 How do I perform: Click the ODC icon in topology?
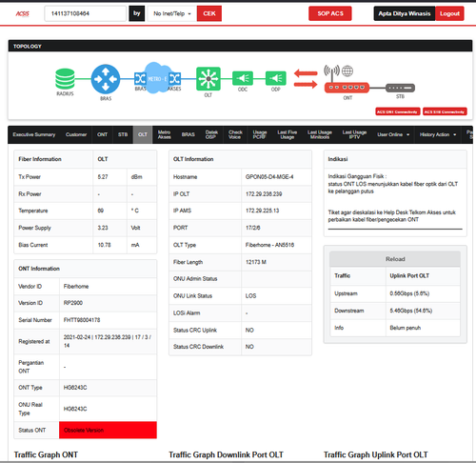pos(243,78)
